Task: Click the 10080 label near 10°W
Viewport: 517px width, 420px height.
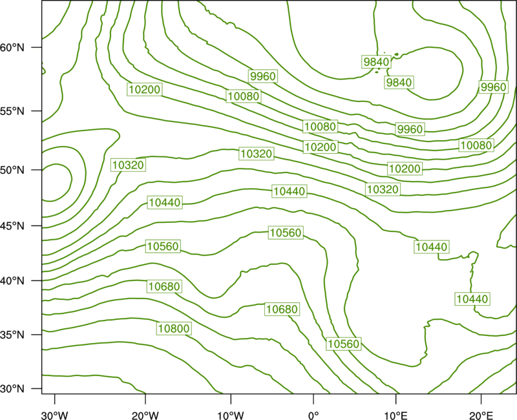Action: coord(244,96)
